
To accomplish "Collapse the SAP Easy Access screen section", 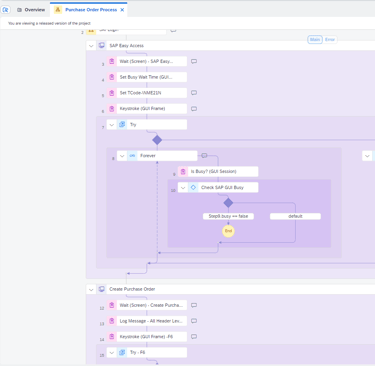I will click(91, 46).
